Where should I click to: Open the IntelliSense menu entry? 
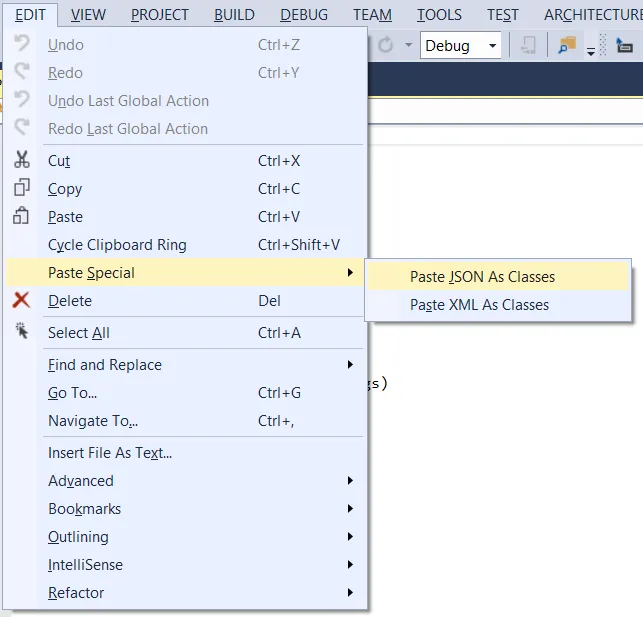pos(186,565)
